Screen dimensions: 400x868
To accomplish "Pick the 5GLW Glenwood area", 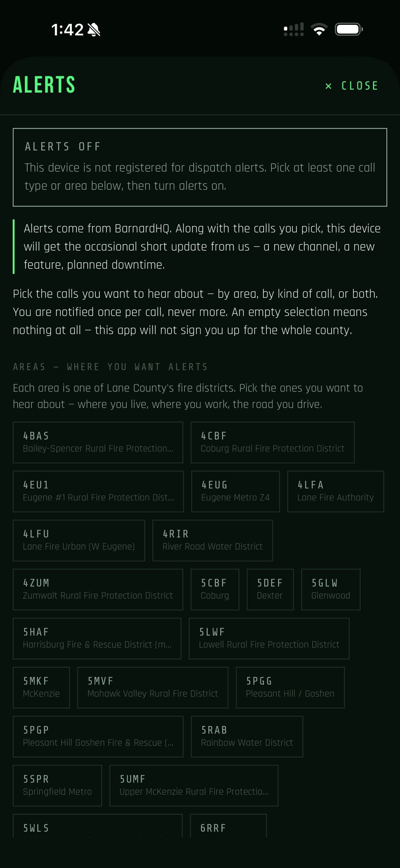I will [x=331, y=589].
